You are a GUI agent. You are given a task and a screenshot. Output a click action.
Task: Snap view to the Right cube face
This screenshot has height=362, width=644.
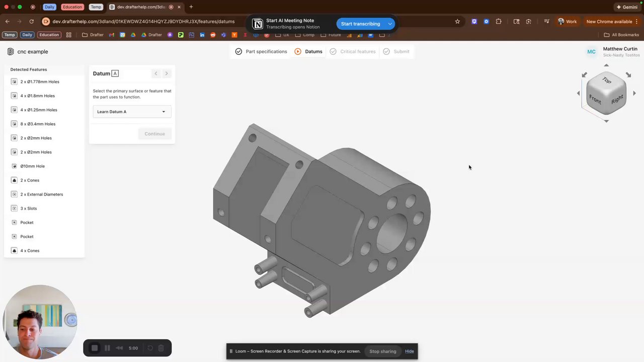[617, 100]
